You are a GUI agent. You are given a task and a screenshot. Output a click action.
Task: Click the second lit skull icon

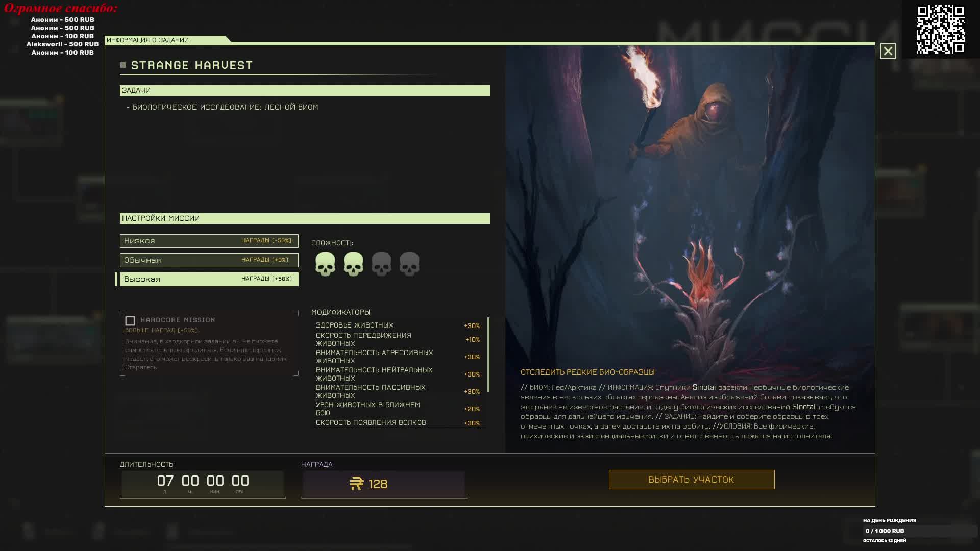(353, 264)
